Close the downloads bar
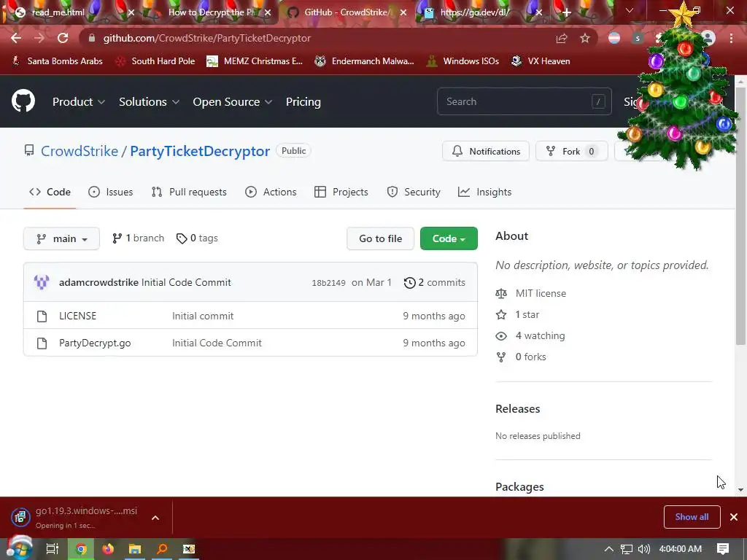The image size is (747, 560). click(734, 517)
